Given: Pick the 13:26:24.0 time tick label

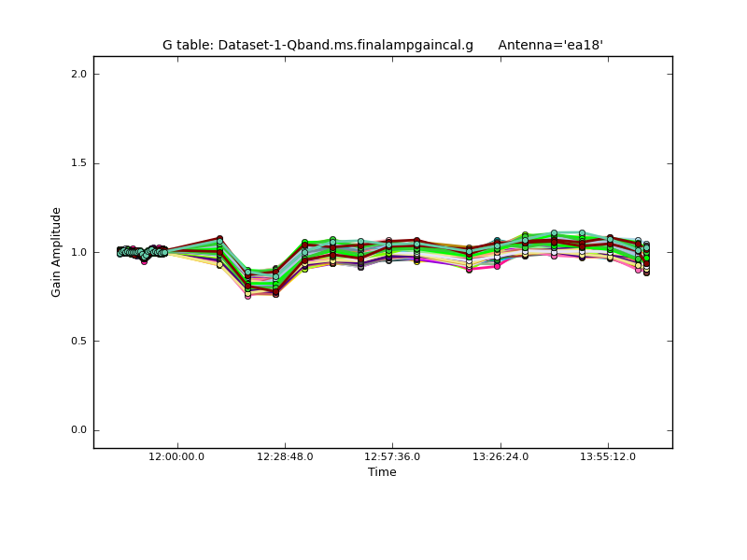Looking at the screenshot, I should (x=500, y=456).
